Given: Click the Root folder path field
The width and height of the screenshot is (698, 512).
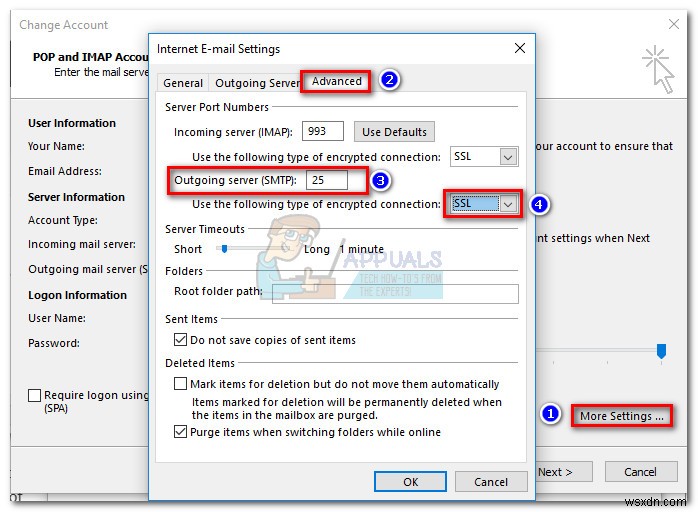Looking at the screenshot, I should [x=395, y=293].
